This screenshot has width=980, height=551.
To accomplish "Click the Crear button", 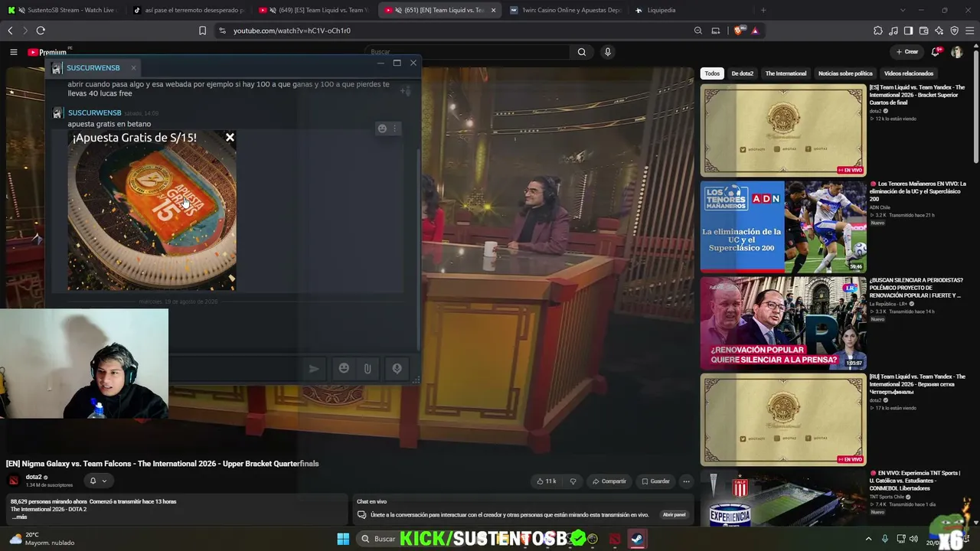I will (906, 52).
